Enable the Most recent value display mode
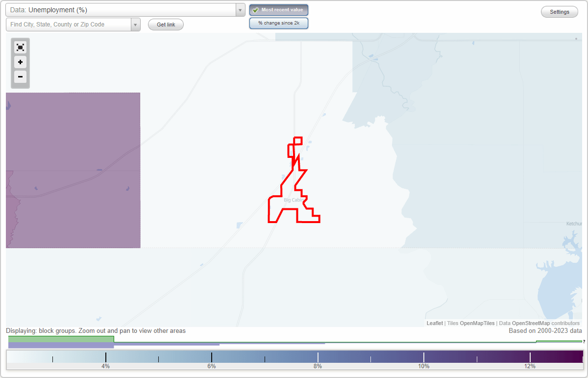588x378 pixels. point(278,10)
